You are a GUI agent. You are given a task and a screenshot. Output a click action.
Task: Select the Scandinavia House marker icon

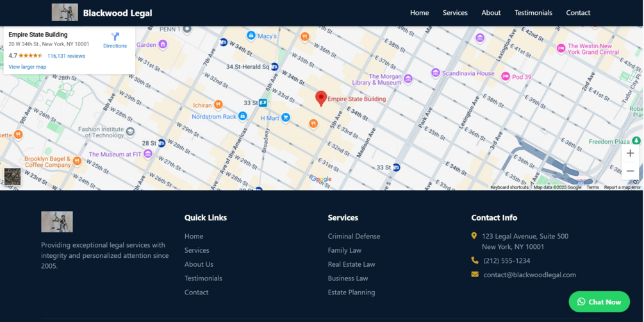coord(436,72)
